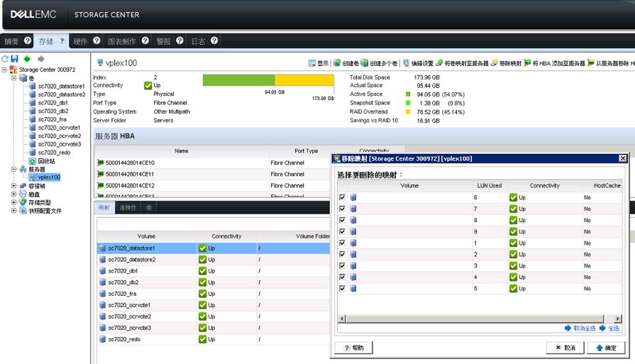Select the 回收站 recycle bin in tree
635x364 pixels.
pyautogui.click(x=42, y=161)
